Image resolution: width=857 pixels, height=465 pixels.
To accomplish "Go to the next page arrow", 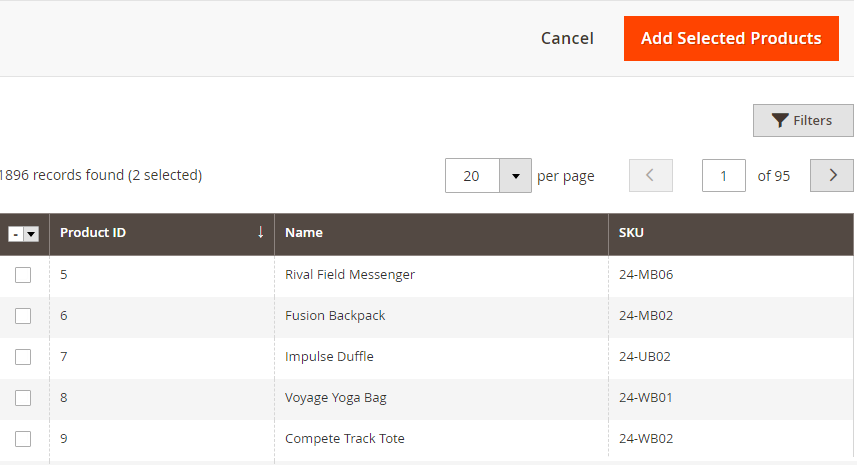I will point(831,175).
